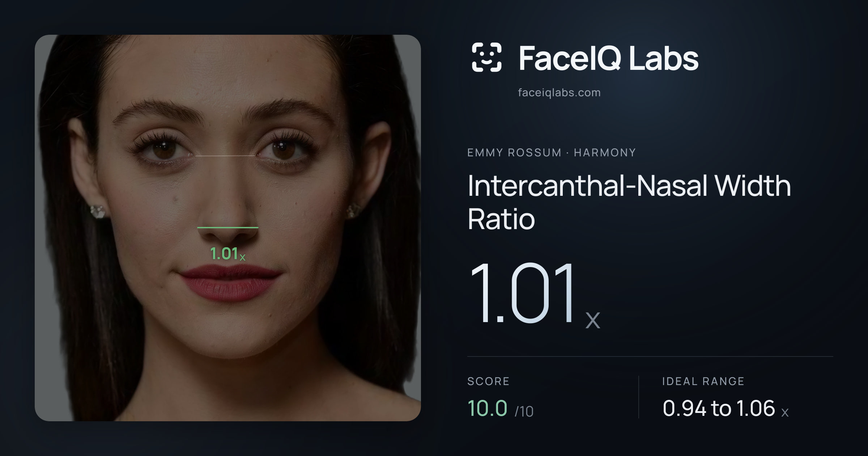Screen dimensions: 868x456
Task: Click the SCORE label
Action: coord(488,381)
